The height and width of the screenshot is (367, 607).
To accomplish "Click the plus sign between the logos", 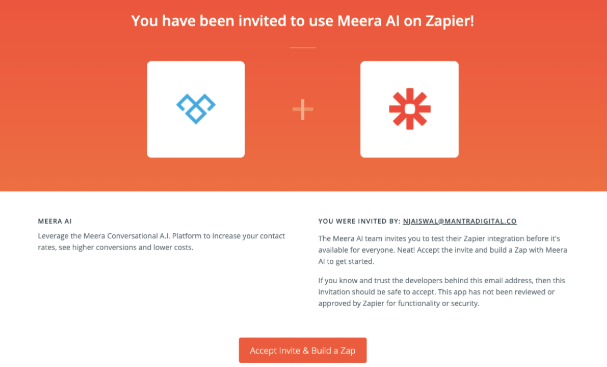I will click(303, 109).
